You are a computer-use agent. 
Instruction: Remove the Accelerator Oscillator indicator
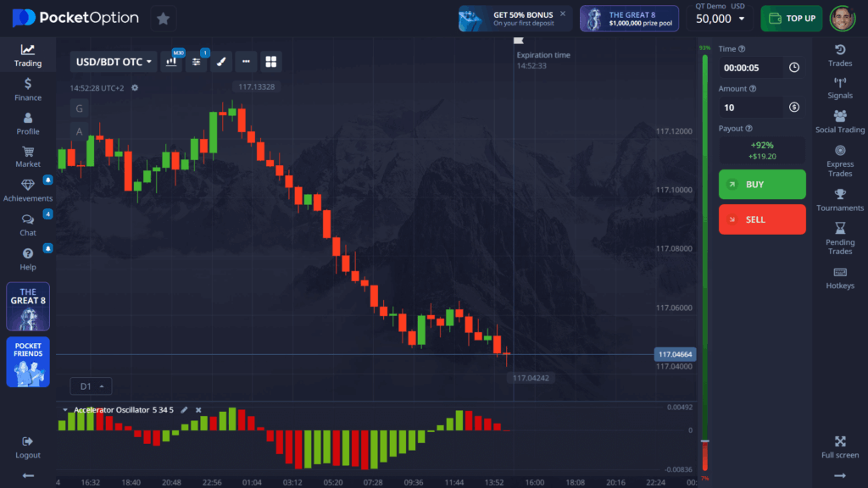(198, 409)
